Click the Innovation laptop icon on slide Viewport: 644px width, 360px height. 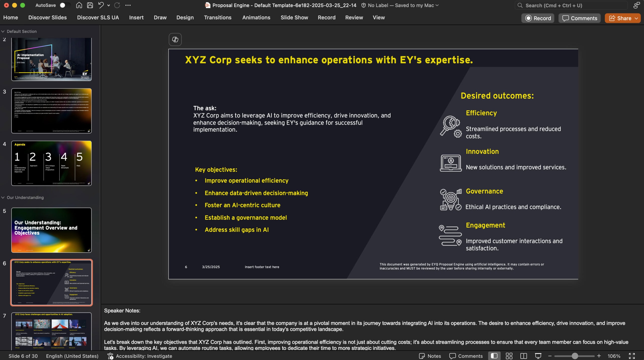point(451,163)
